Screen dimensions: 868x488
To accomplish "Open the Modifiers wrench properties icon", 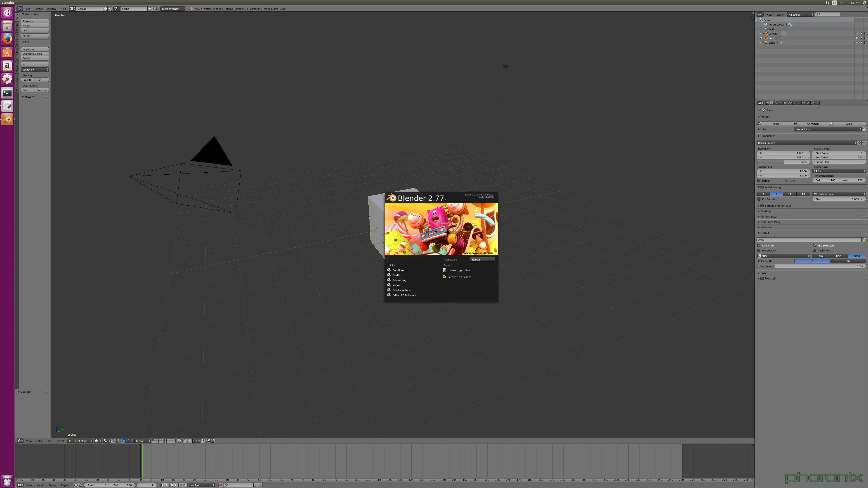I will point(795,103).
